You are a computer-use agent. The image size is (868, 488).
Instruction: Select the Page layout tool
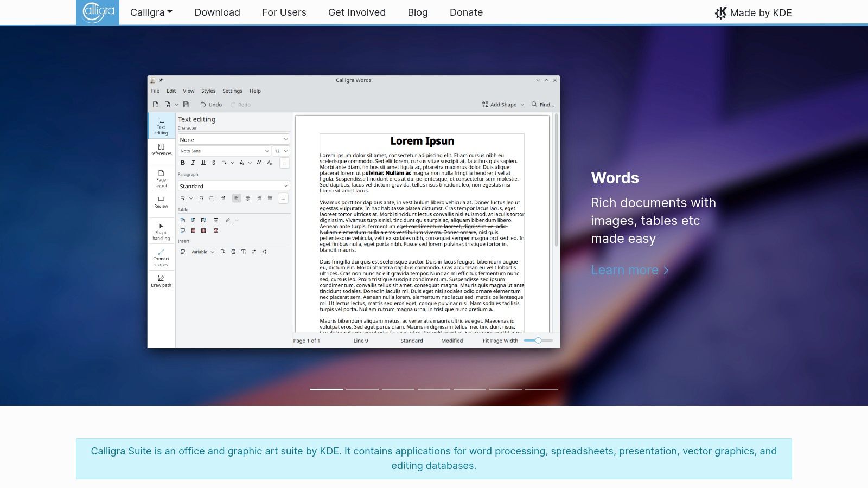[161, 179]
